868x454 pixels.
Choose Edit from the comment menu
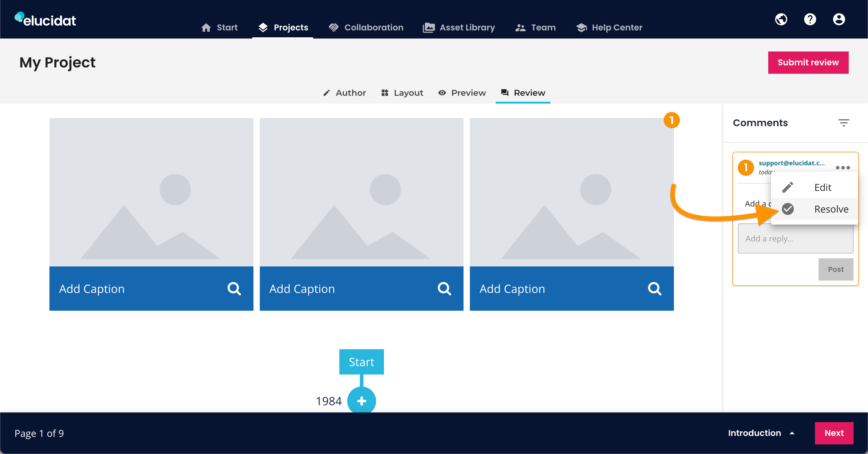click(x=814, y=188)
